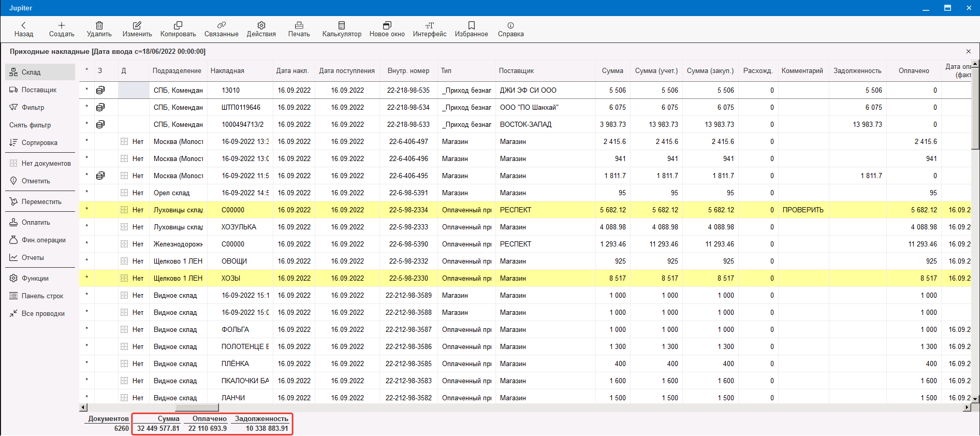Click the vertical scrollbar down arrow
Screen dimensions: 980x436
[975, 399]
